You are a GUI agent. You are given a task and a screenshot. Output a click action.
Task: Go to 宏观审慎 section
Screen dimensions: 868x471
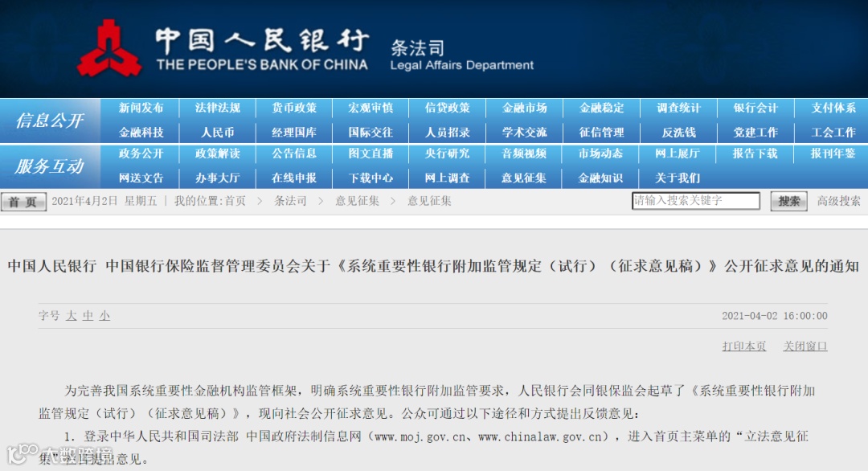[x=371, y=108]
